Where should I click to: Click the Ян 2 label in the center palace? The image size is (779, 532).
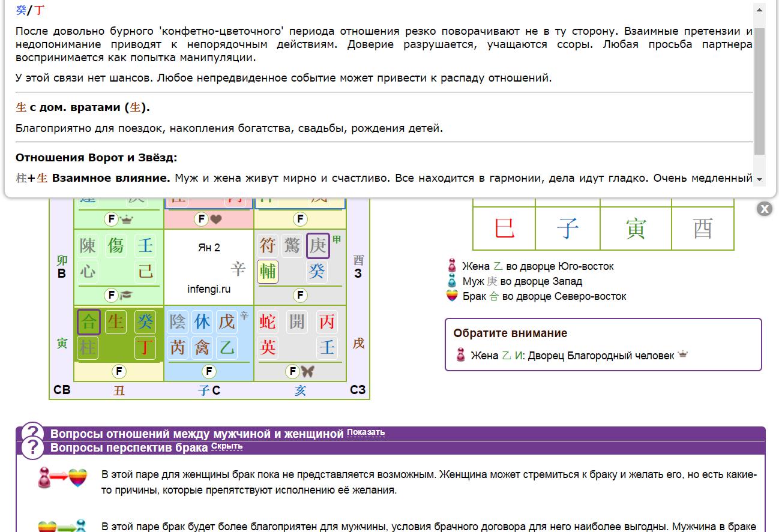point(209,248)
